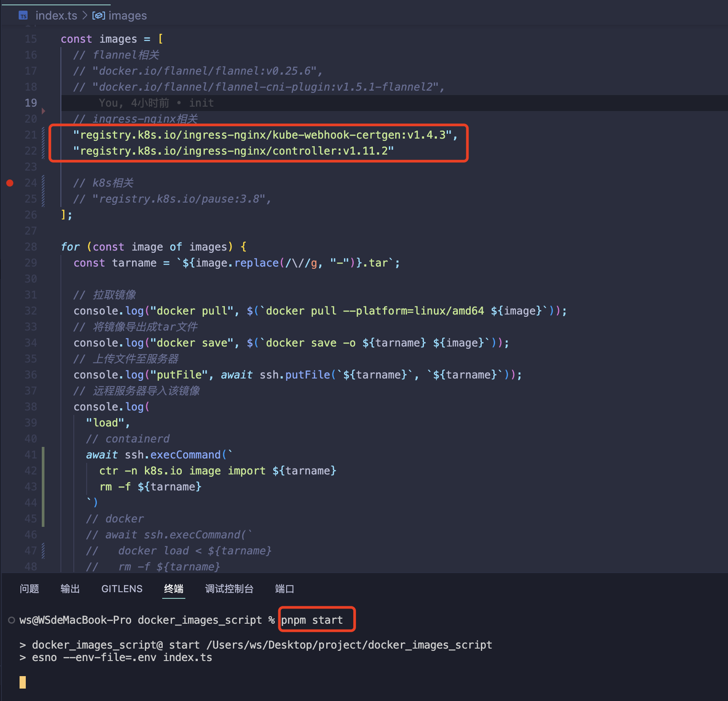728x701 pixels.
Task: Switch to the 输出 panel tab
Action: click(x=70, y=589)
